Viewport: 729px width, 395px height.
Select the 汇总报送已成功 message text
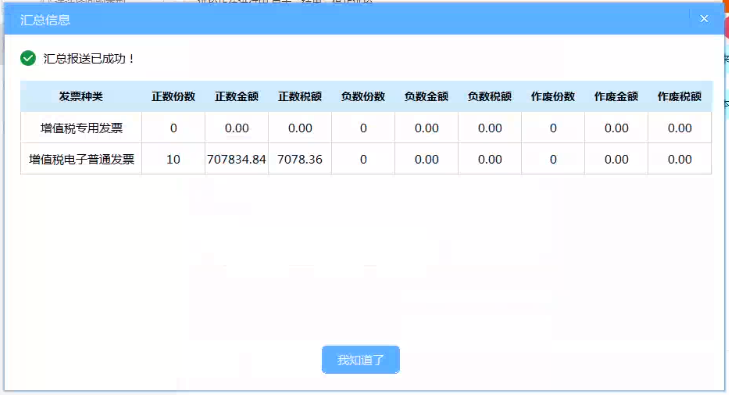(x=89, y=59)
